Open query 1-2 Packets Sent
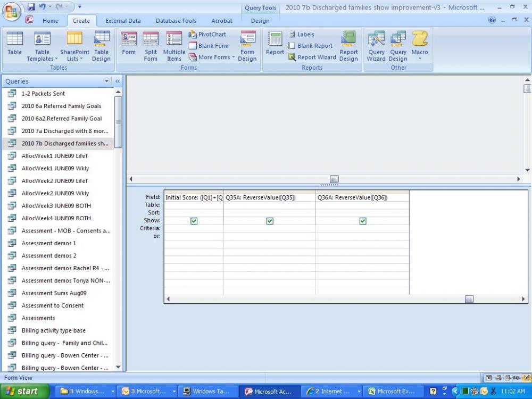 tap(58, 94)
